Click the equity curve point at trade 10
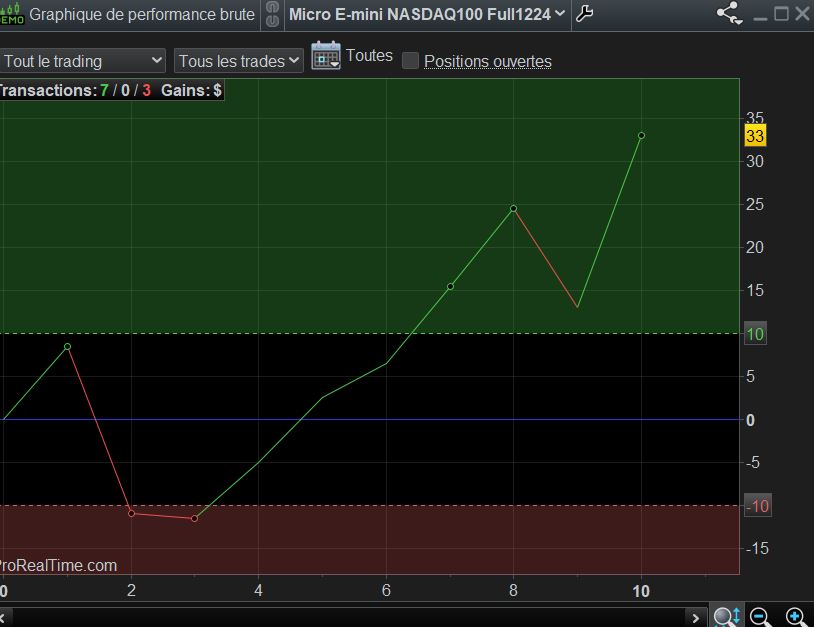The width and height of the screenshot is (814, 627). tap(642, 135)
